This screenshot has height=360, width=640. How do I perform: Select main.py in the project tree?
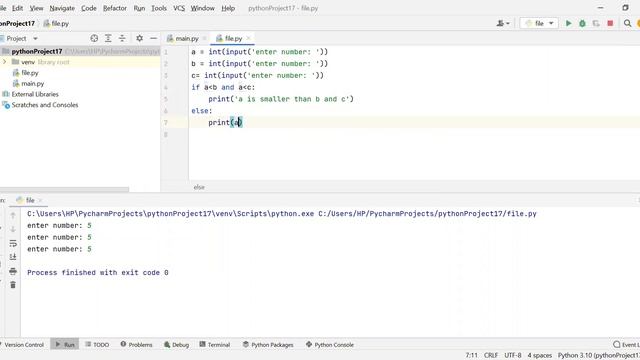click(x=33, y=84)
